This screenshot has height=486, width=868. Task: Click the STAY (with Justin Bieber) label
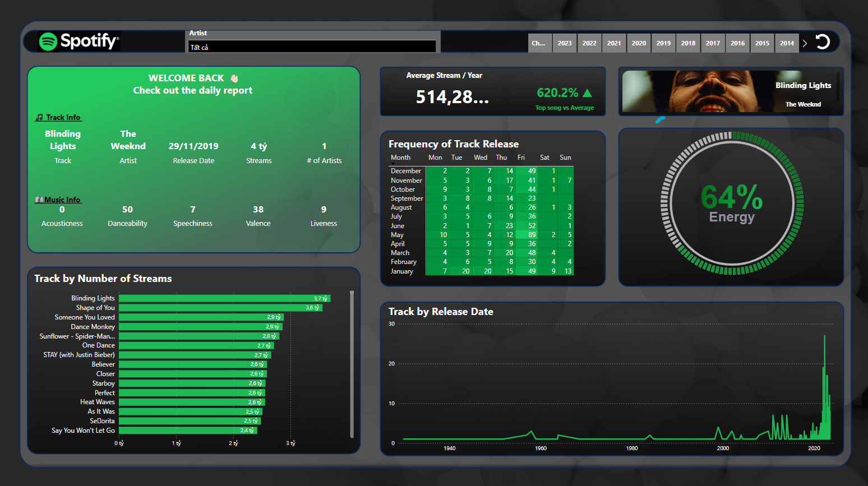click(x=79, y=355)
